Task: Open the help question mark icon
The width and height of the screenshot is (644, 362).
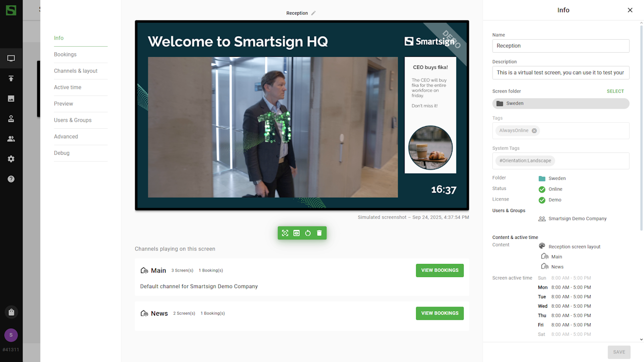Action: coord(11,179)
